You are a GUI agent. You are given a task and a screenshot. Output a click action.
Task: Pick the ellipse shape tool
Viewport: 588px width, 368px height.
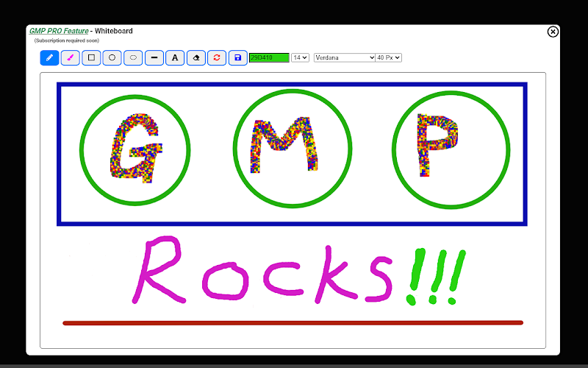(133, 58)
